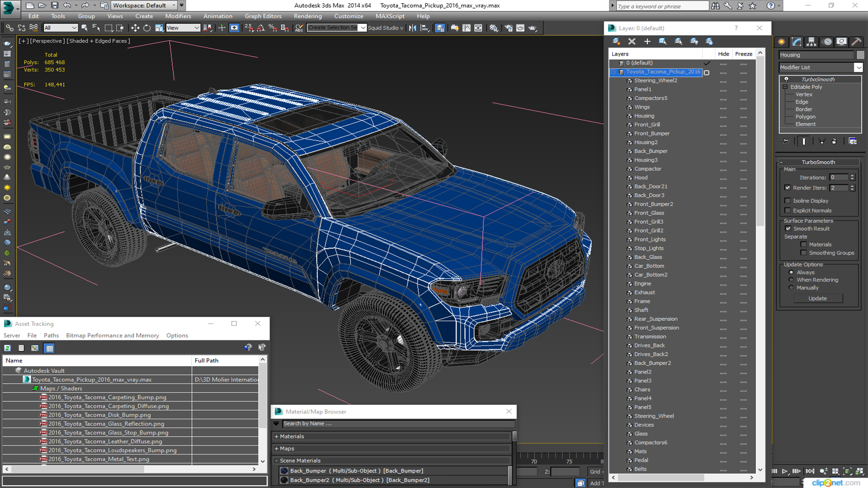Open the Motion command panel tab
Image resolution: width=868 pixels, height=488 pixels.
[x=827, y=42]
